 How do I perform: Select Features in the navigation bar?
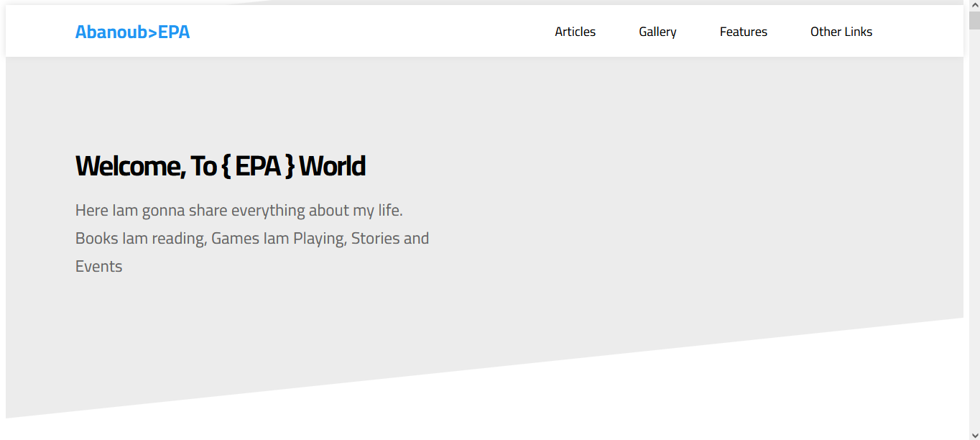point(743,32)
